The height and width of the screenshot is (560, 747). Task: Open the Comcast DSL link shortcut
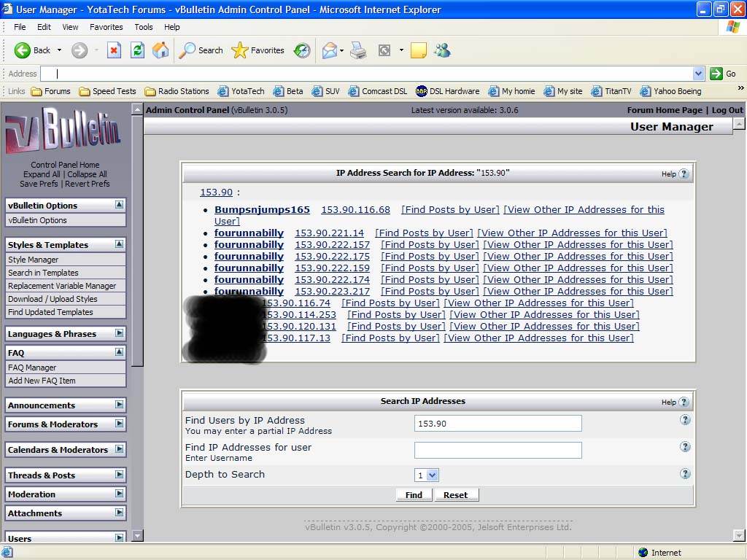pos(378,91)
